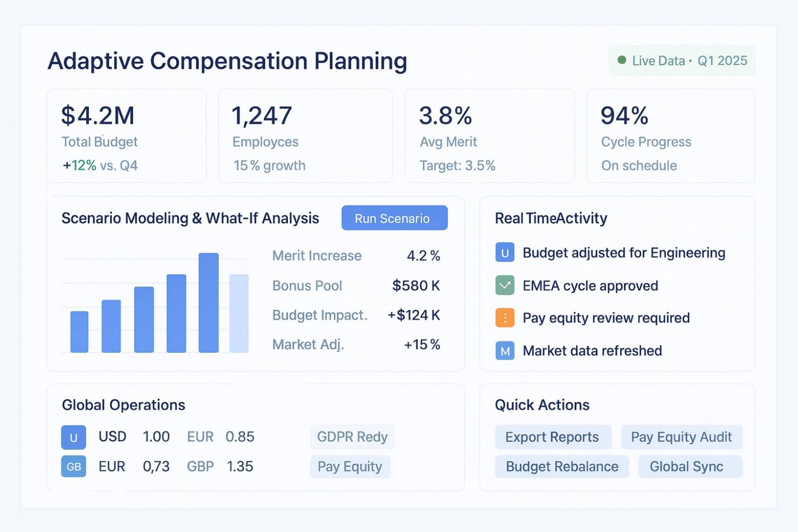Open the Cycle Progress 94% card
Viewport: 798px width, 532px height.
[x=670, y=136]
